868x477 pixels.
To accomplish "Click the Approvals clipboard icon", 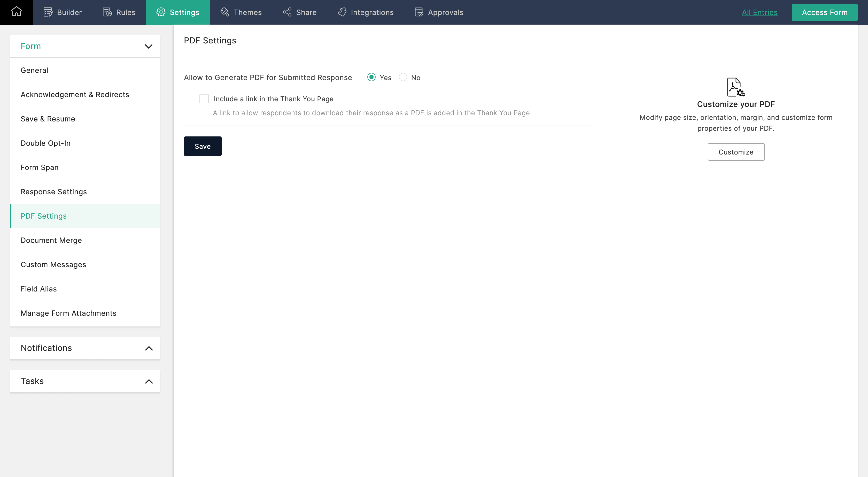I will 418,12.
